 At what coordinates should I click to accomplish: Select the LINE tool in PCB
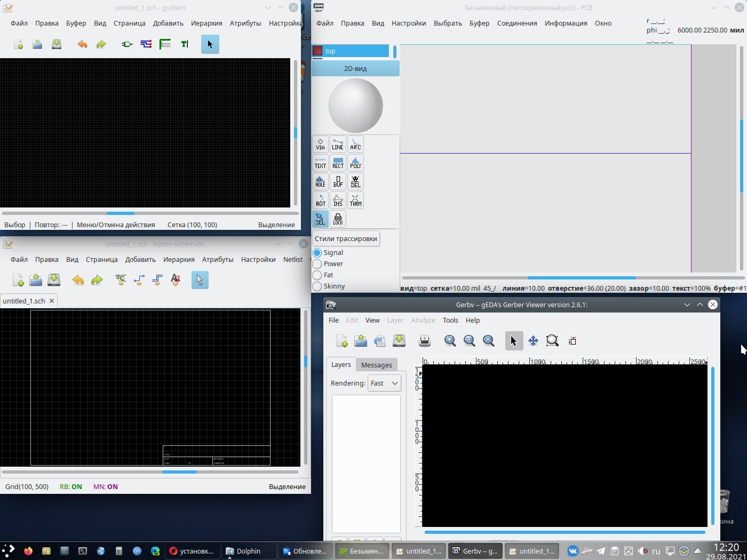338,145
